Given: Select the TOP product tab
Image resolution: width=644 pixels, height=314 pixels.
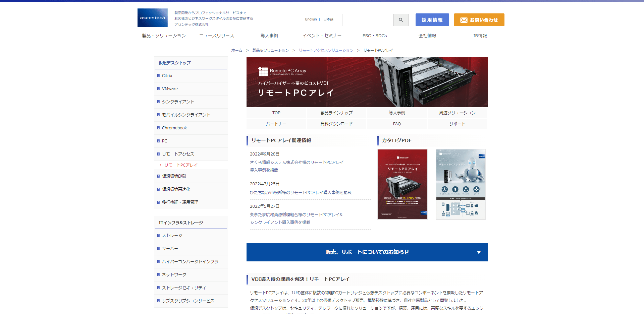Looking at the screenshot, I should pyautogui.click(x=276, y=113).
